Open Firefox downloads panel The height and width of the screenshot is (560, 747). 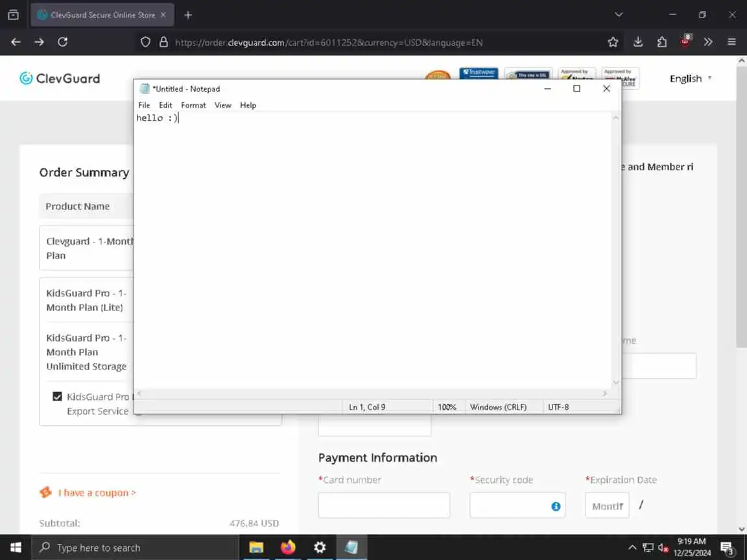[x=638, y=42]
